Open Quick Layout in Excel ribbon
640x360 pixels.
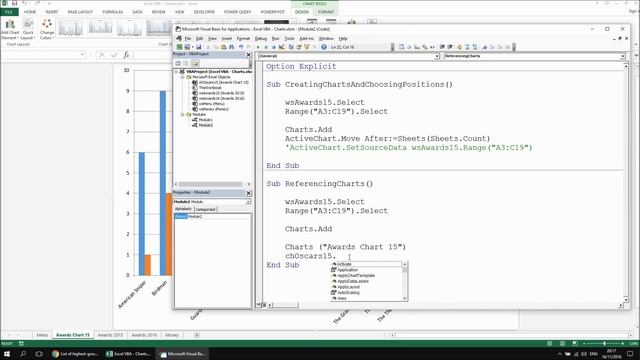28,29
